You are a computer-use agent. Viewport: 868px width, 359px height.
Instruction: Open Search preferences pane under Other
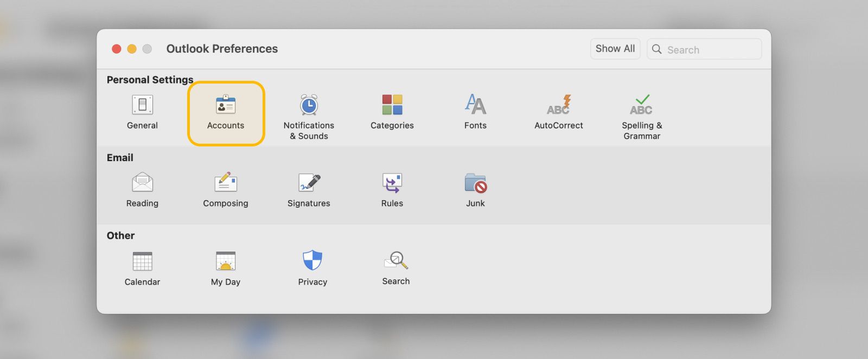click(396, 268)
